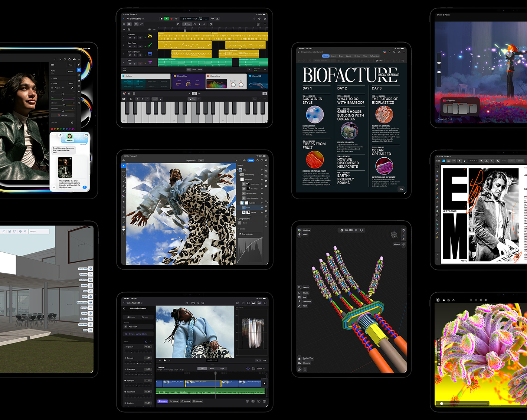527x420 pixels.
Task: Tap the Undo arrow in the photo editor toolbar
Action: coord(235,160)
